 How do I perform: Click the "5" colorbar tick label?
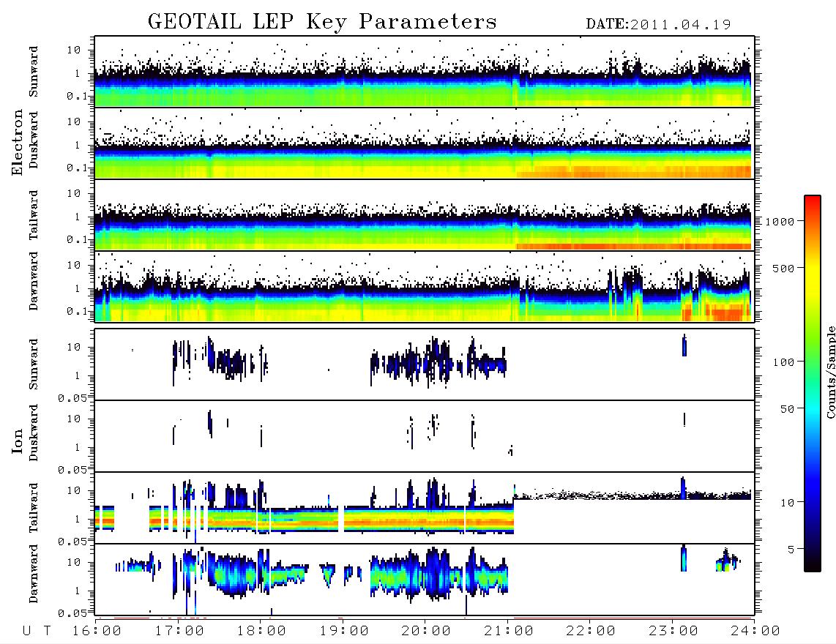coord(791,550)
